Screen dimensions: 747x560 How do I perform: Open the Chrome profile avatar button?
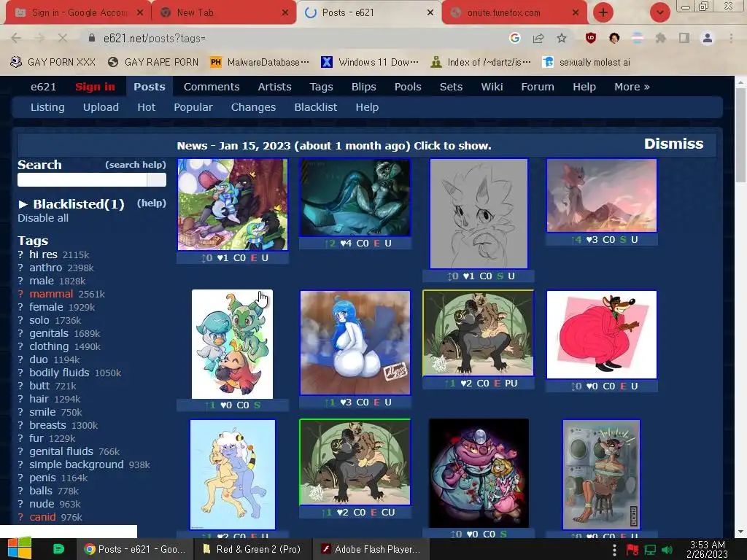(708, 38)
